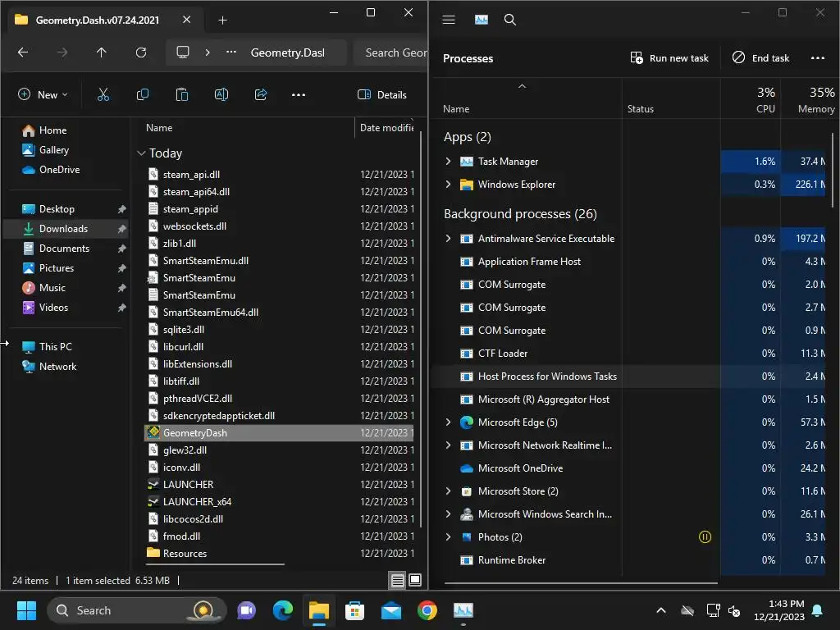
Task: Go back with the Explorer back arrow
Action: tap(23, 52)
